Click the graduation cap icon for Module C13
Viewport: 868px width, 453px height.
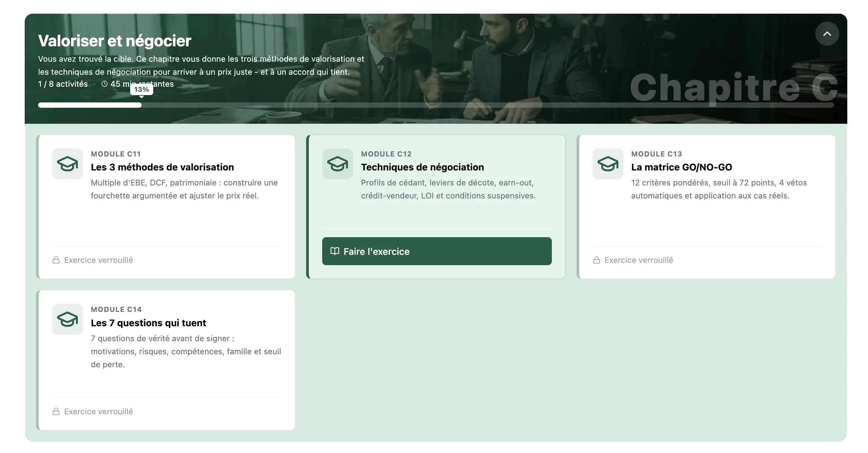point(608,164)
